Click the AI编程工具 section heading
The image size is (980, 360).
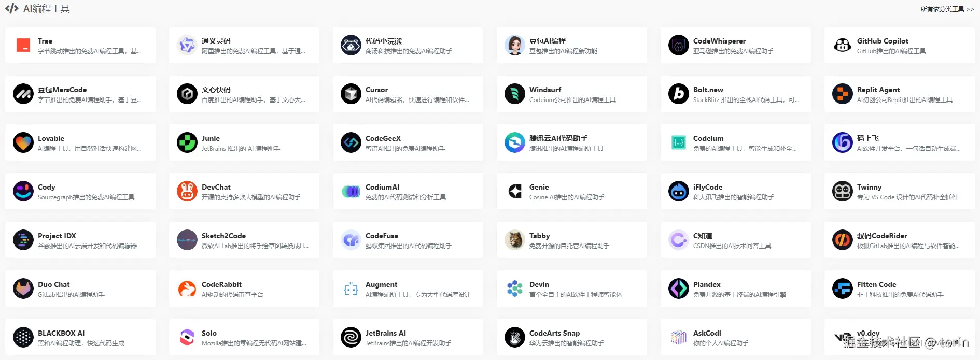click(46, 9)
